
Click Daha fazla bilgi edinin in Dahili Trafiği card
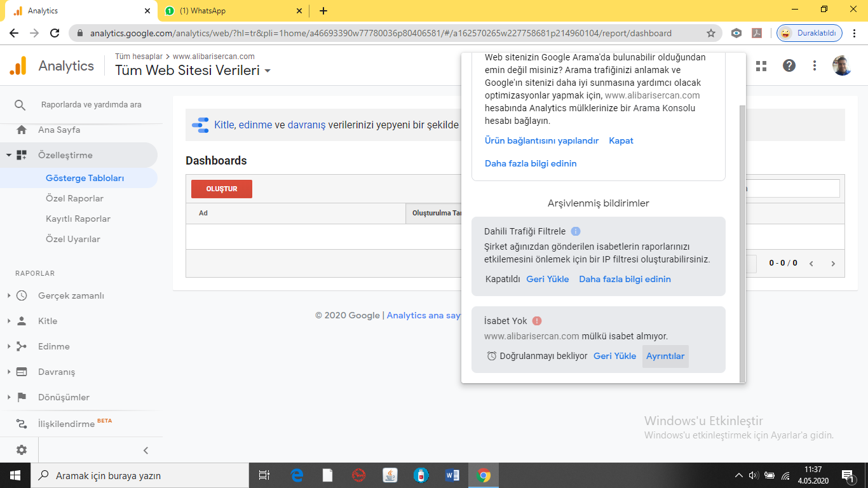click(625, 279)
